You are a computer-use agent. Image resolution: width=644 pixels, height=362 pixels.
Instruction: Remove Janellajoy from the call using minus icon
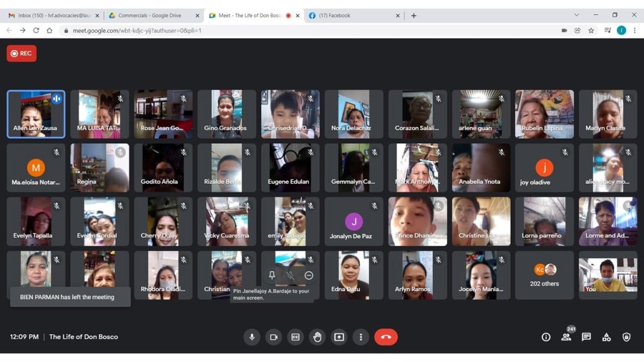click(x=309, y=275)
